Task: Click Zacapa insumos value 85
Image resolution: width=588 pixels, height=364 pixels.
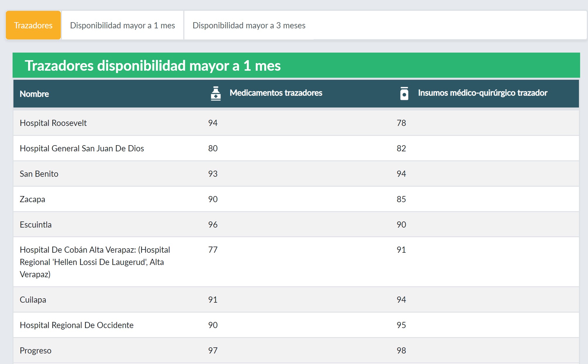Action: [x=401, y=199]
